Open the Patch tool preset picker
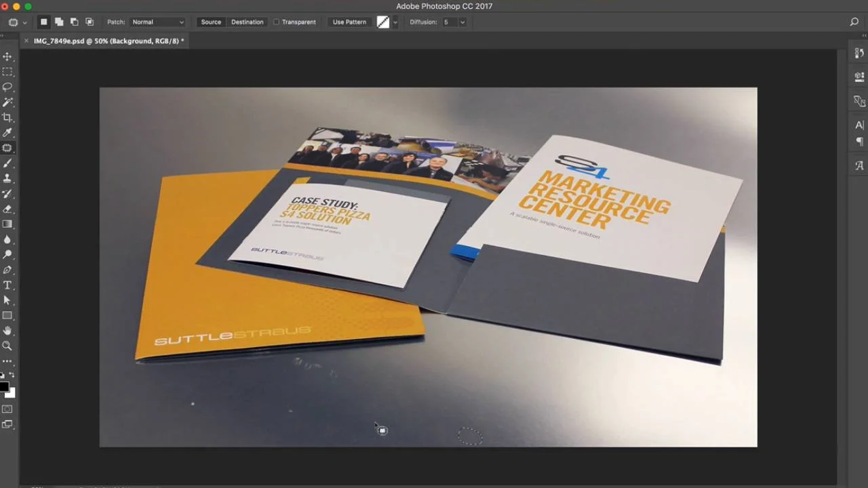The width and height of the screenshot is (868, 488). point(17,22)
